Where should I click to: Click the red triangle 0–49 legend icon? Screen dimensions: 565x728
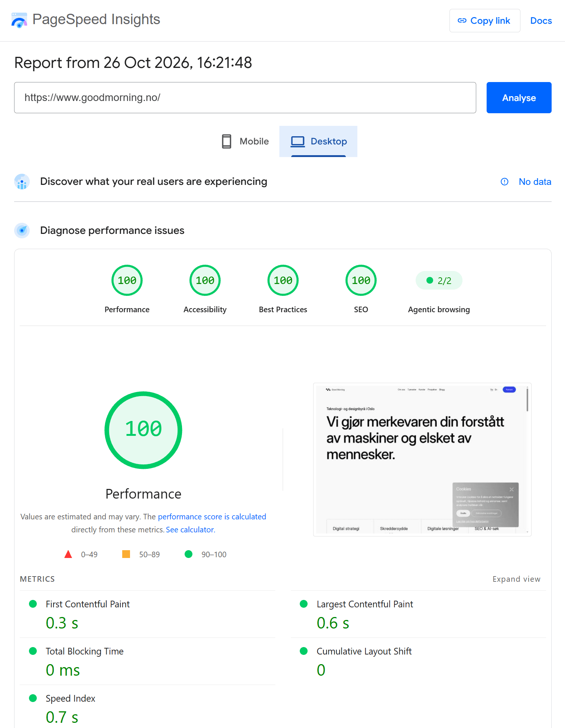(x=68, y=554)
